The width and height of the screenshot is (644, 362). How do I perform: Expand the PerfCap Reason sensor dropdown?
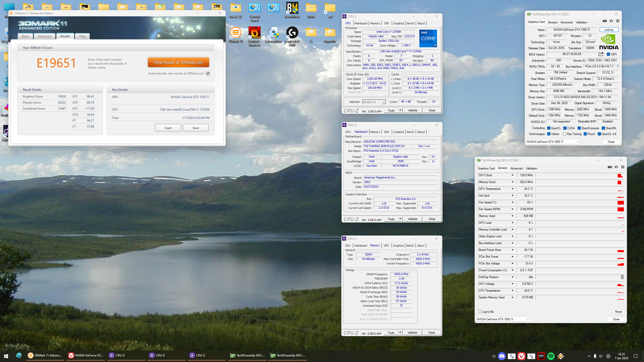512,277
